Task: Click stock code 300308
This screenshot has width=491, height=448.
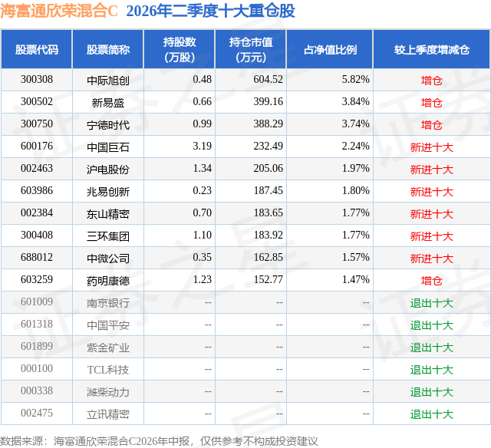Action: 37,80
